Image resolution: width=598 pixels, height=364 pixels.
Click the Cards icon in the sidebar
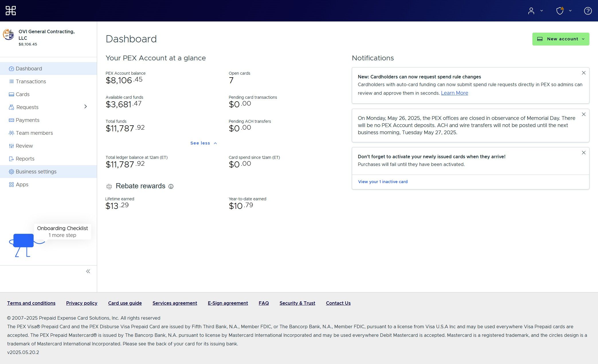(x=11, y=94)
